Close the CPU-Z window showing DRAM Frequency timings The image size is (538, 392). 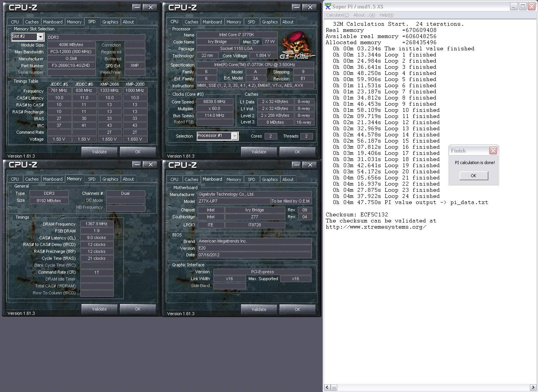coord(150,164)
